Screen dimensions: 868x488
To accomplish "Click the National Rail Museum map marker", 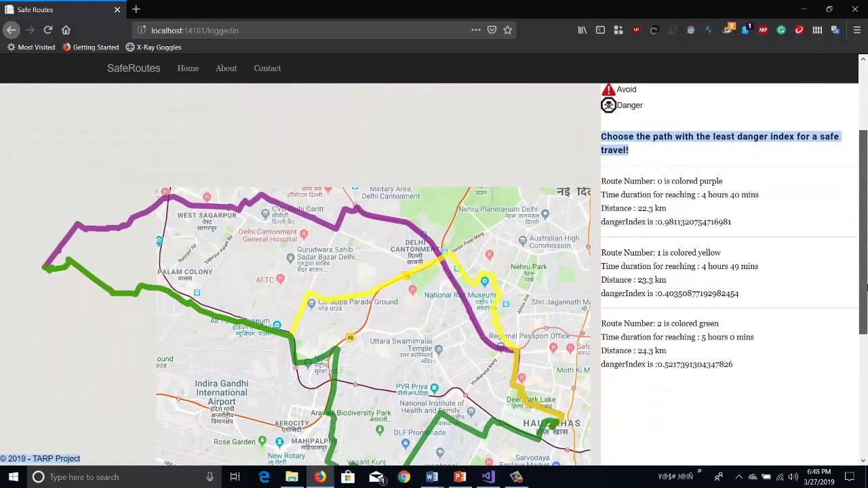I will point(484,281).
